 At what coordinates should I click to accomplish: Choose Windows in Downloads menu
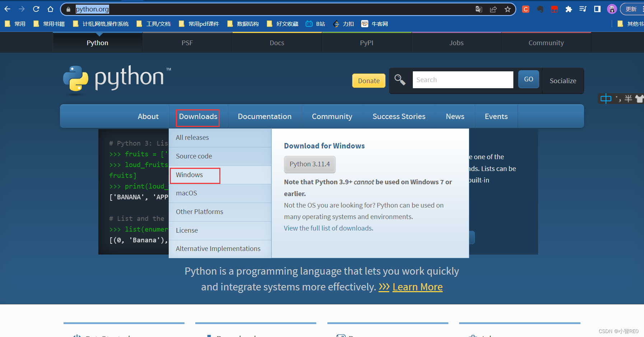pos(220,175)
